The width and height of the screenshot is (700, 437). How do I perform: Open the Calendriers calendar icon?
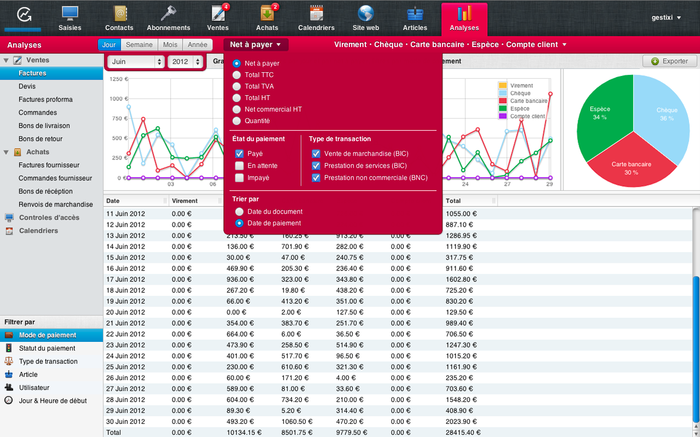tap(316, 15)
